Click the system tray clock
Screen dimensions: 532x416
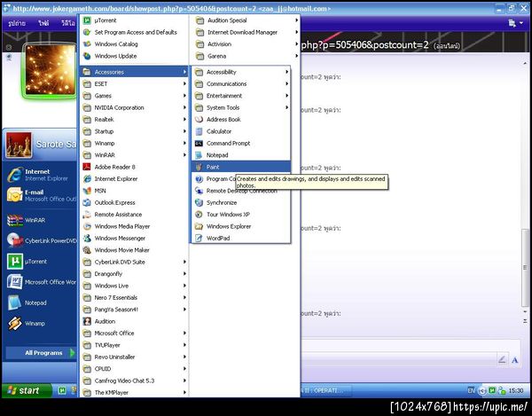tap(516, 390)
